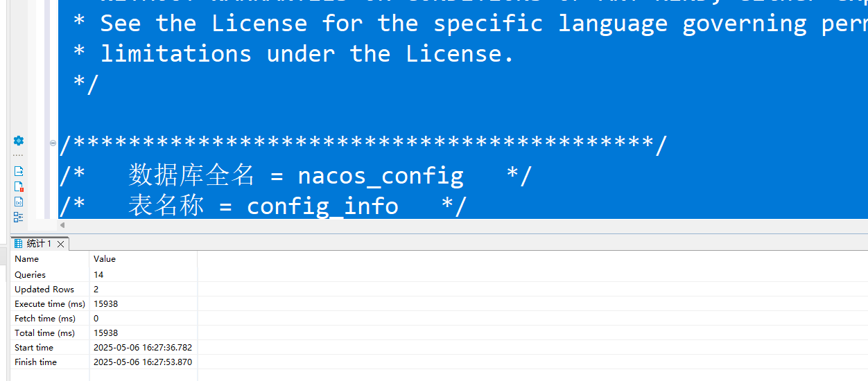
Task: Open the SQL variables panel icon
Action: [x=19, y=202]
